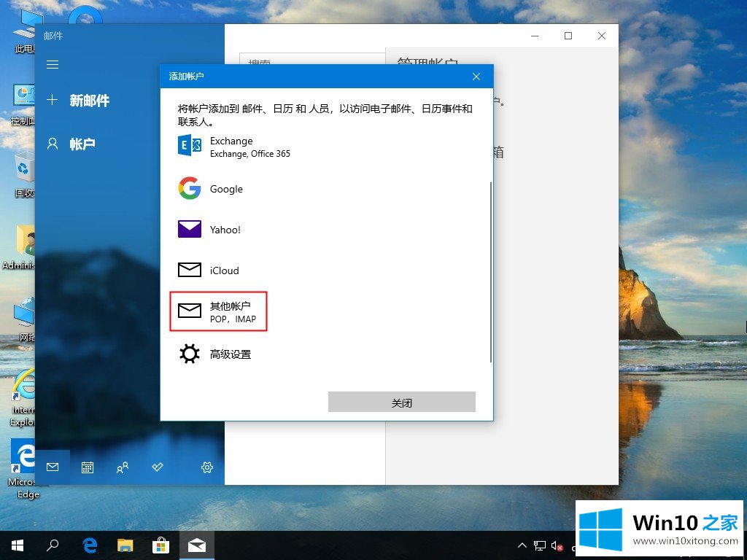Open To-Do checkmark icon in Mail

pos(158,467)
